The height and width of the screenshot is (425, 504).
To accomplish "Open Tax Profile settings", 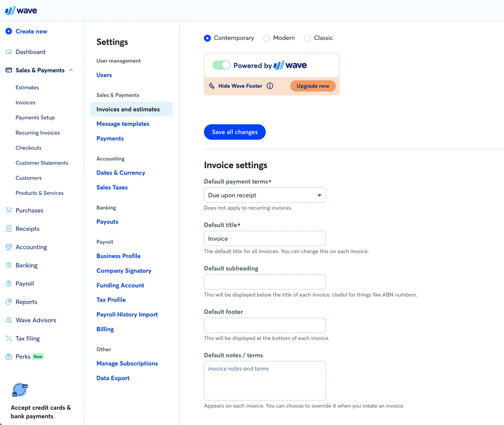I will point(111,300).
